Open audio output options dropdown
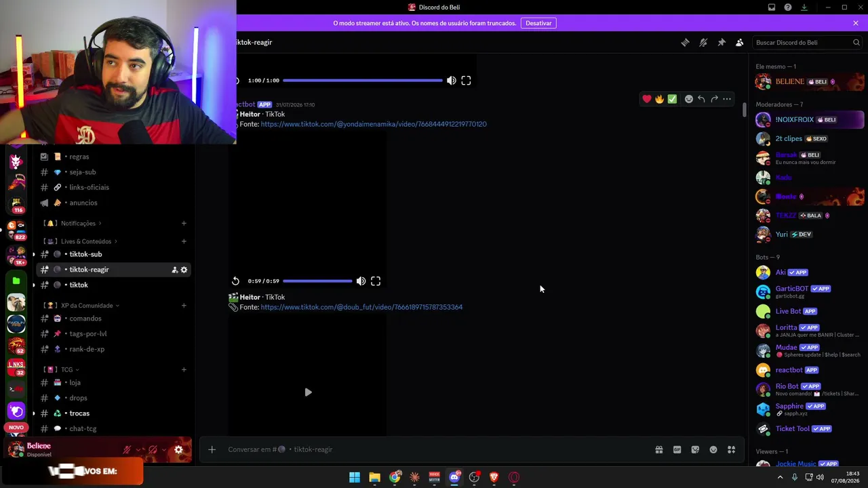 tap(165, 449)
